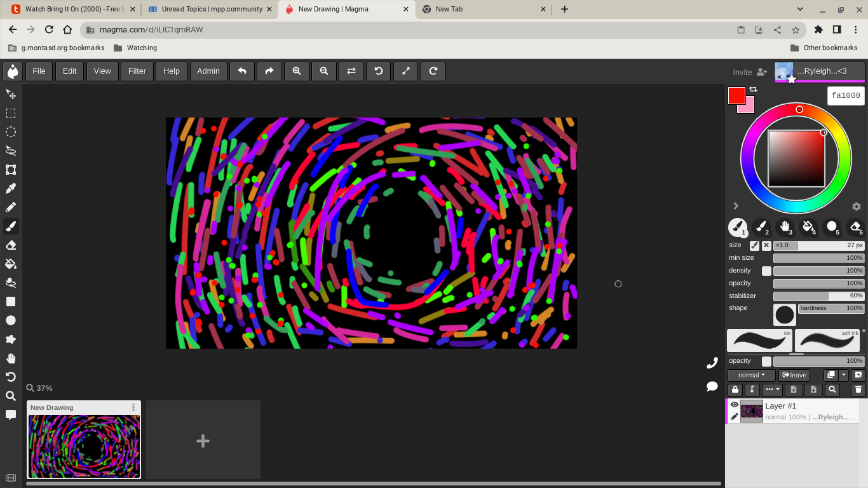Screen dimensions: 868x488
Task: Select the elliptical selection tool
Action: pos(11,132)
